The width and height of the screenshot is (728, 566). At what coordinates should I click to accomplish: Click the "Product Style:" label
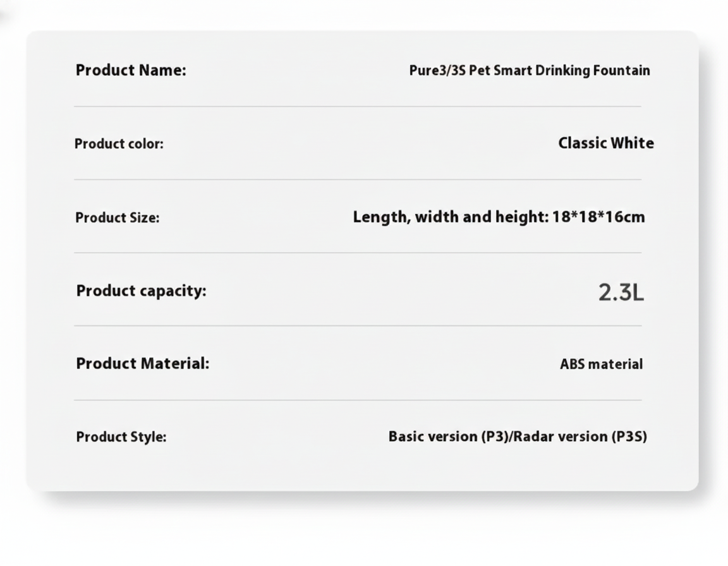tap(121, 437)
